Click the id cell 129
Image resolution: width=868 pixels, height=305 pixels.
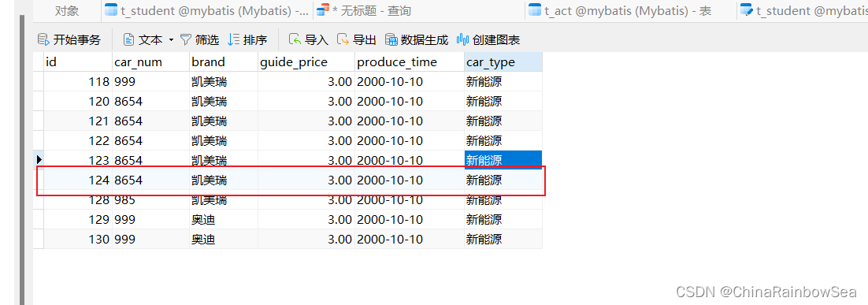coord(77,220)
